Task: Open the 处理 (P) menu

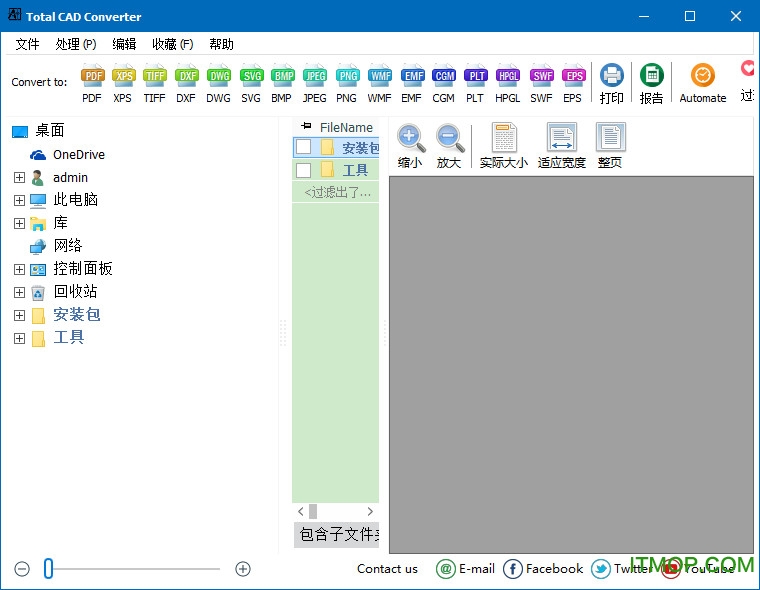Action: pos(76,44)
